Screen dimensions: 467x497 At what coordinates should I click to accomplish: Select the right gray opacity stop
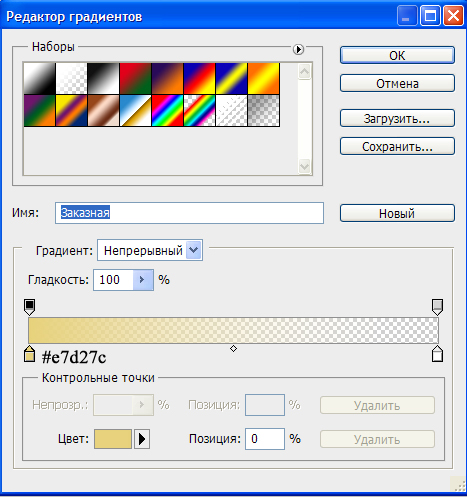coord(437,307)
